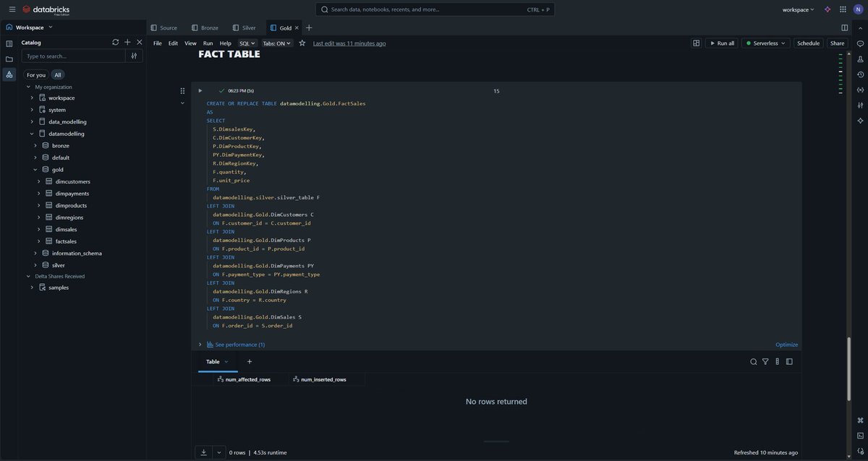Image resolution: width=868 pixels, height=461 pixels.
Task: Filter the results table
Action: click(765, 362)
